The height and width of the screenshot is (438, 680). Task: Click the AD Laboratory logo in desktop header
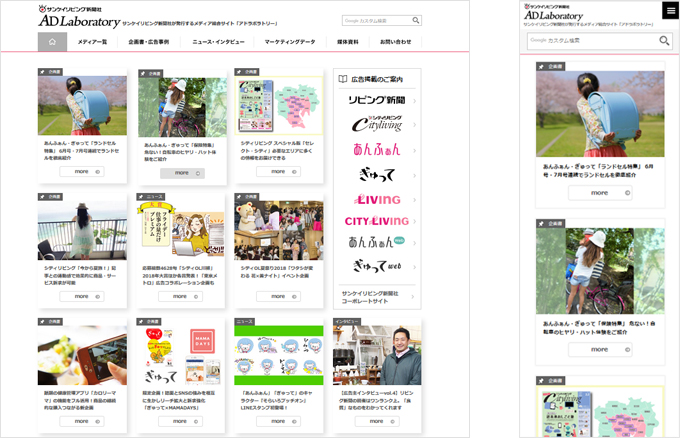[79, 21]
